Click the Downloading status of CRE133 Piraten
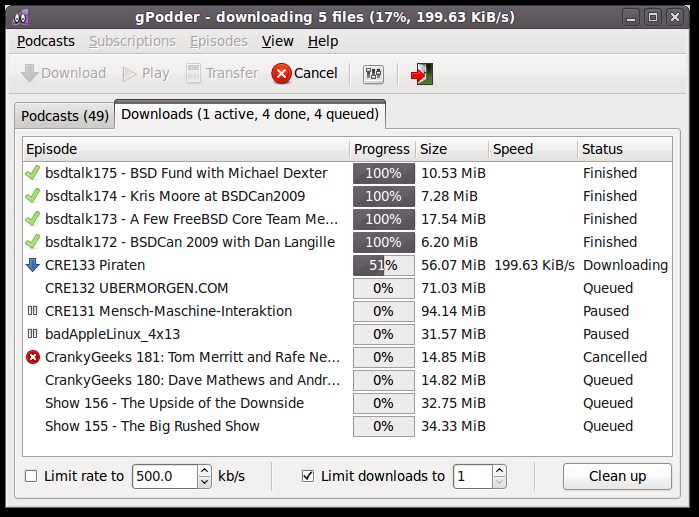 [625, 265]
